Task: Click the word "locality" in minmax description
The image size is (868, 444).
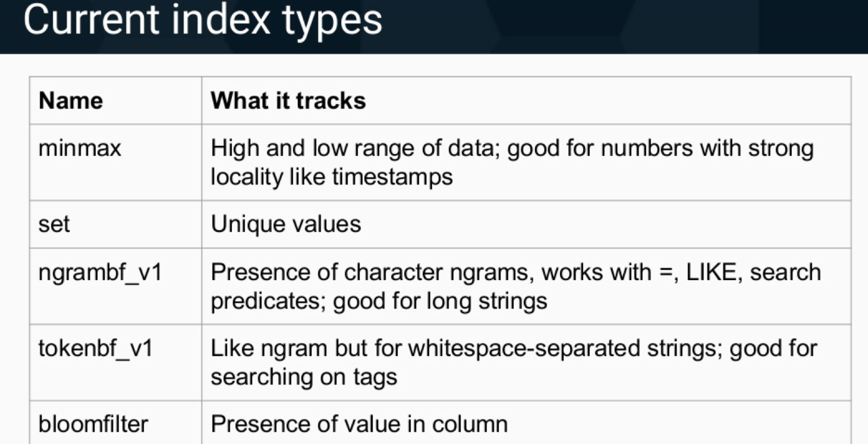Action: point(246,177)
